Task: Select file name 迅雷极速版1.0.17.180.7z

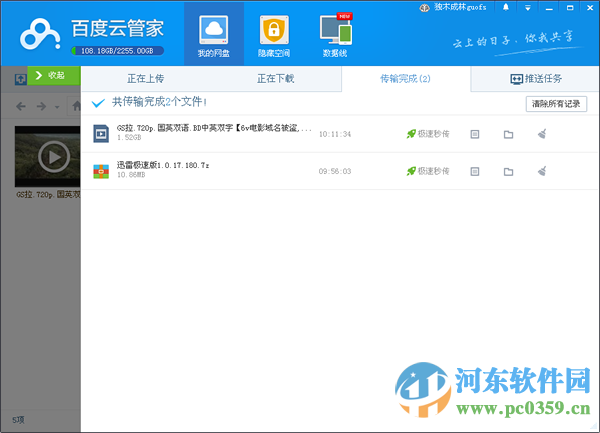Action: [x=163, y=165]
